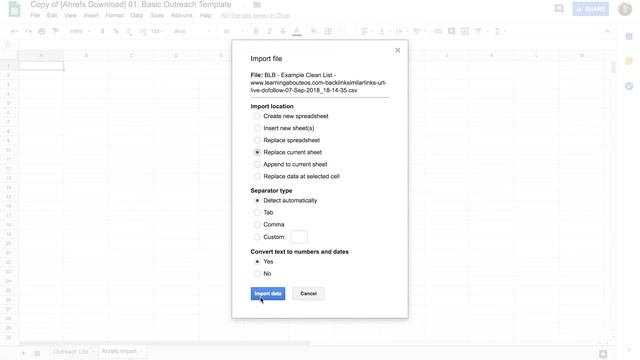Open the Help menu
The width and height of the screenshot is (640, 360).
click(x=205, y=16)
